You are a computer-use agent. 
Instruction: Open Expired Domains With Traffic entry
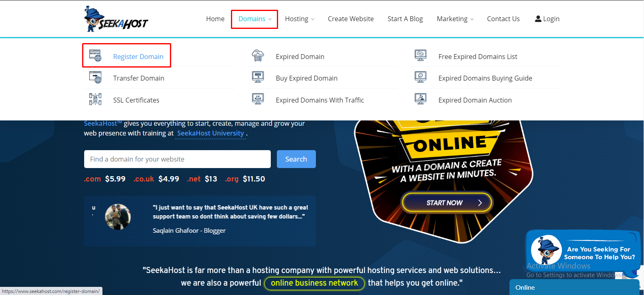[x=320, y=100]
